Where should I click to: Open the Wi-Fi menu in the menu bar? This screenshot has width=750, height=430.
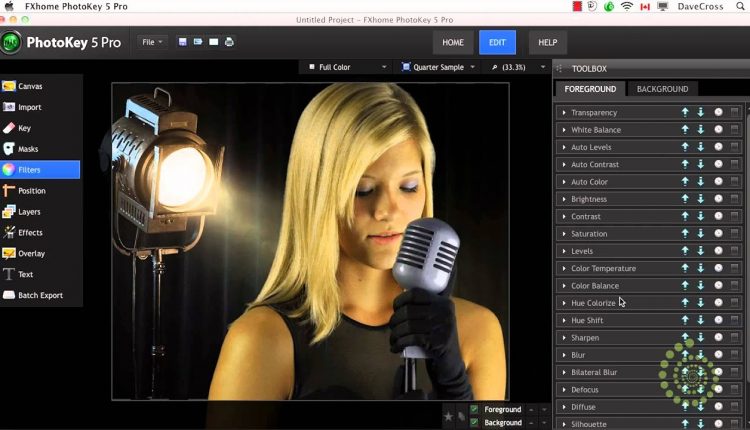tap(627, 6)
